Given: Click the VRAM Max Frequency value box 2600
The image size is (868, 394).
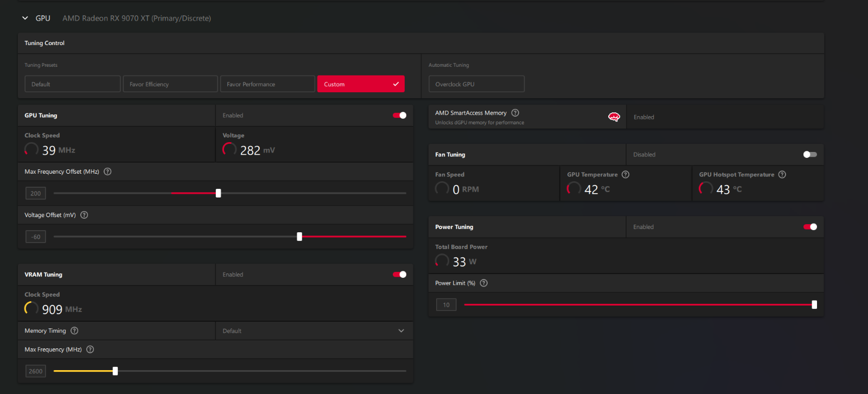Looking at the screenshot, I should click(36, 371).
